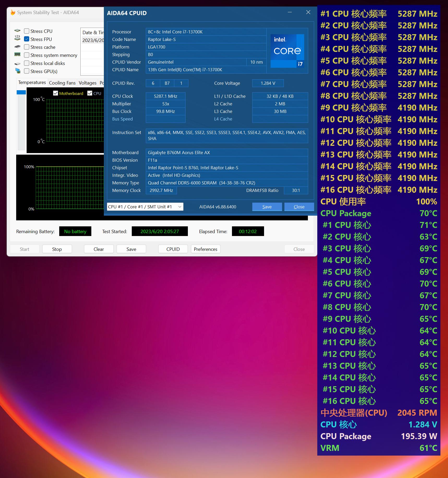Toggle the Motherboard checkbox above the temperature graph

pyautogui.click(x=56, y=93)
